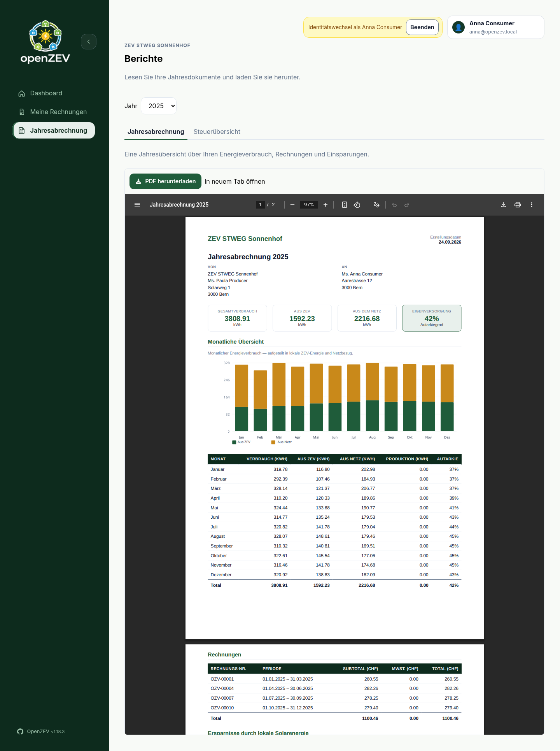Click the fit to page icon

point(345,205)
